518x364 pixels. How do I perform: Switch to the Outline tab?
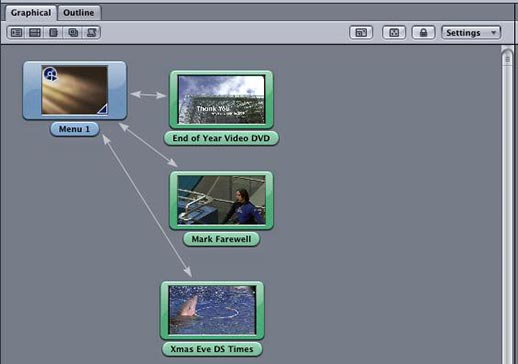[79, 13]
